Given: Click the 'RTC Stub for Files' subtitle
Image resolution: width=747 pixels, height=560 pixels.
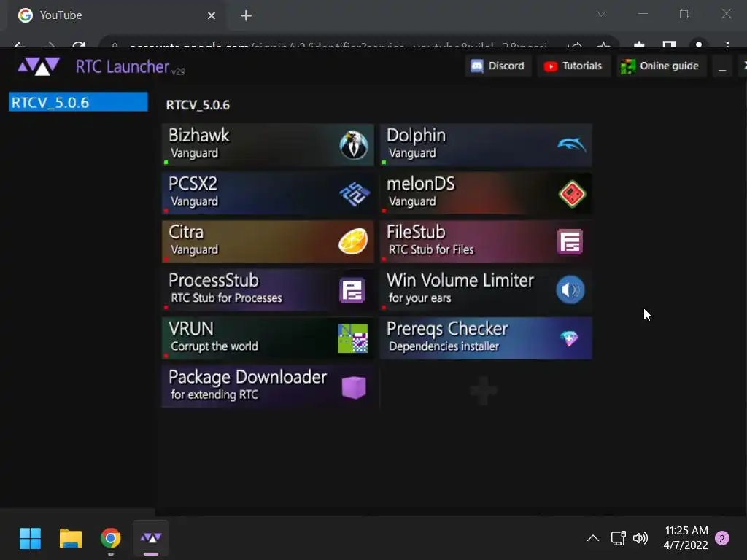Looking at the screenshot, I should coord(431,249).
